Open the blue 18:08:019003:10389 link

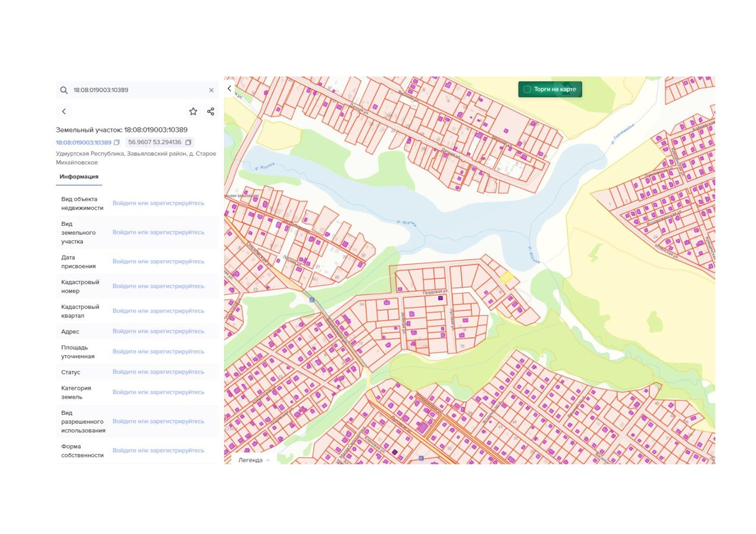point(84,143)
